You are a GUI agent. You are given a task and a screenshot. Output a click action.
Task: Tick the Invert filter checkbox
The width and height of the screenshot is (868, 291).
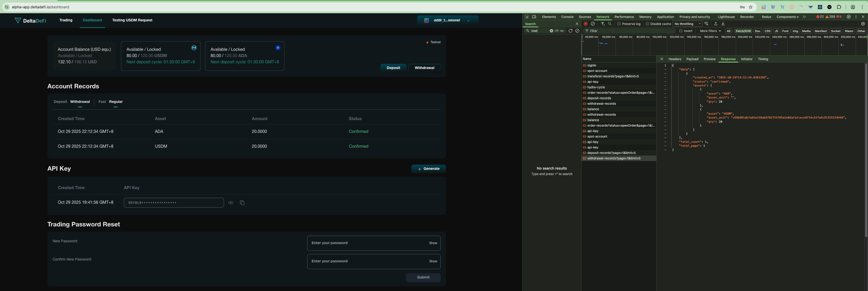(681, 31)
